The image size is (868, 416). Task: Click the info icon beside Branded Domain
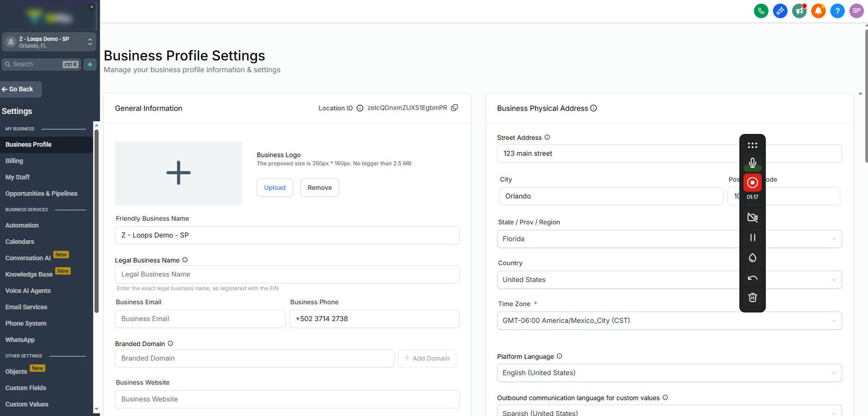[170, 343]
